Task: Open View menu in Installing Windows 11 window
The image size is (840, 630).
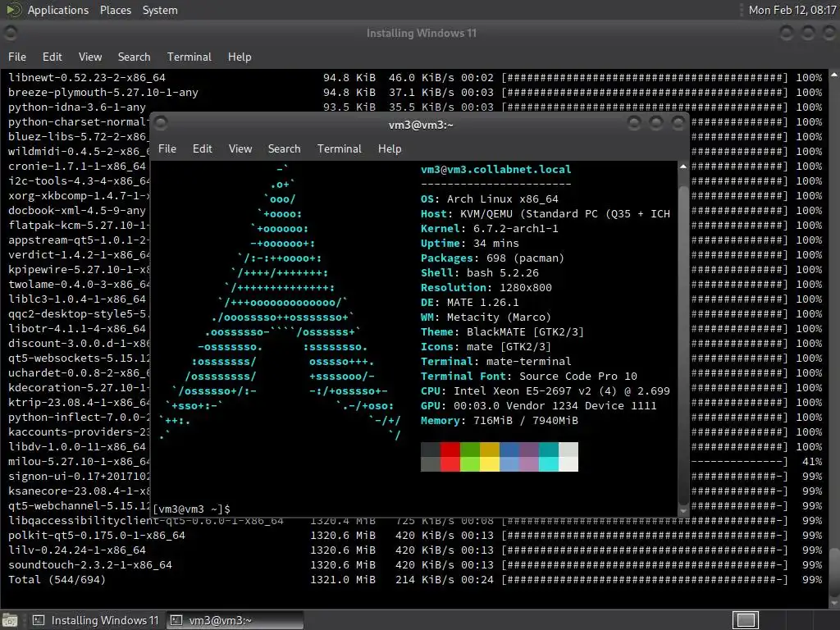Action: tap(90, 57)
